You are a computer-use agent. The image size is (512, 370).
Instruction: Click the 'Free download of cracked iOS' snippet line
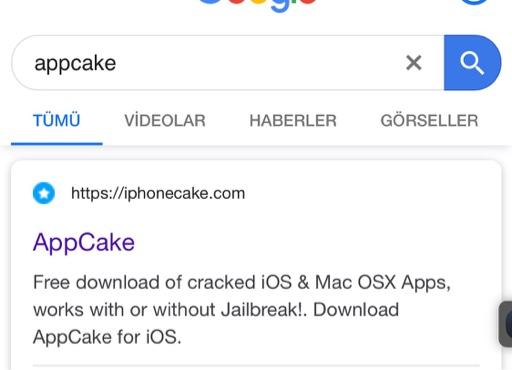pos(242,283)
